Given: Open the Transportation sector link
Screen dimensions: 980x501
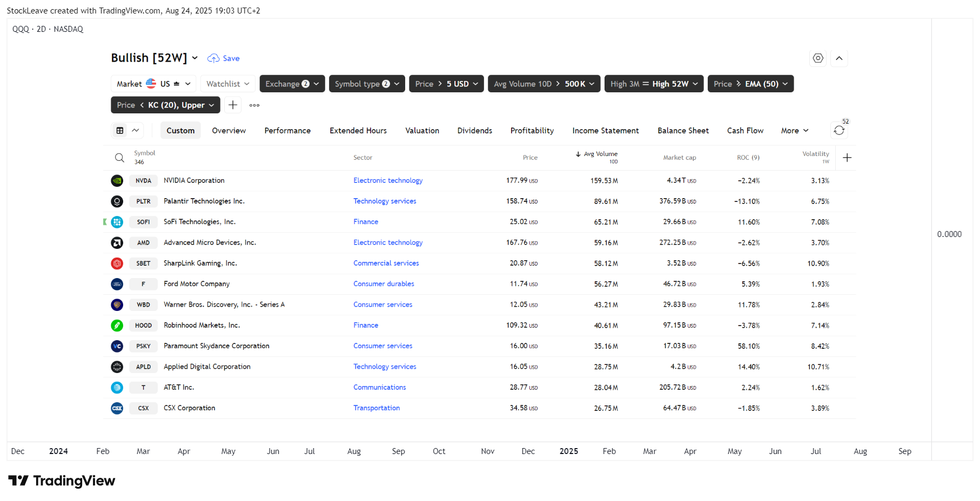Looking at the screenshot, I should point(377,408).
